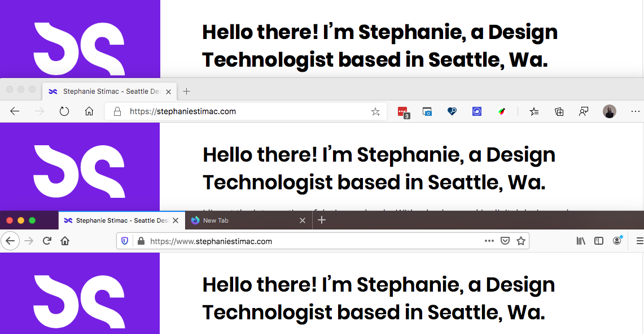The image size is (644, 334).
Task: View site security lock in Edge address bar
Action: pyautogui.click(x=117, y=111)
